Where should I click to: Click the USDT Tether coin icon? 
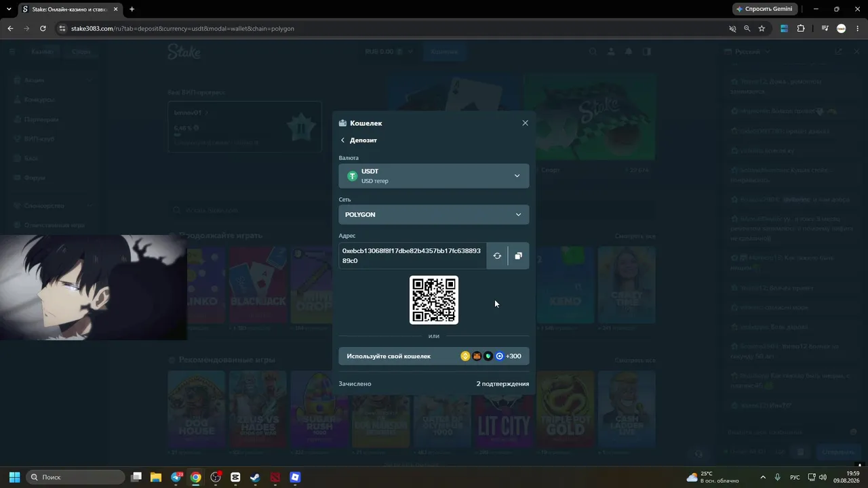pos(352,176)
